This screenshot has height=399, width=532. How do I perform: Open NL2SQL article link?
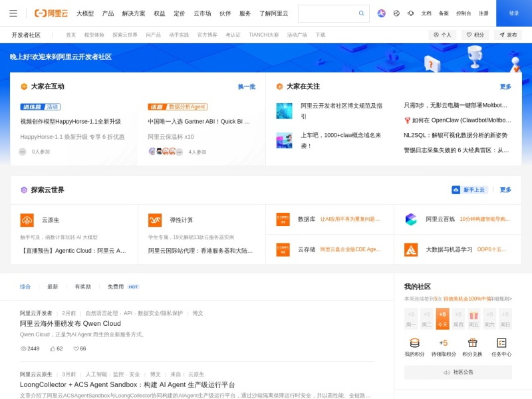click(456, 135)
